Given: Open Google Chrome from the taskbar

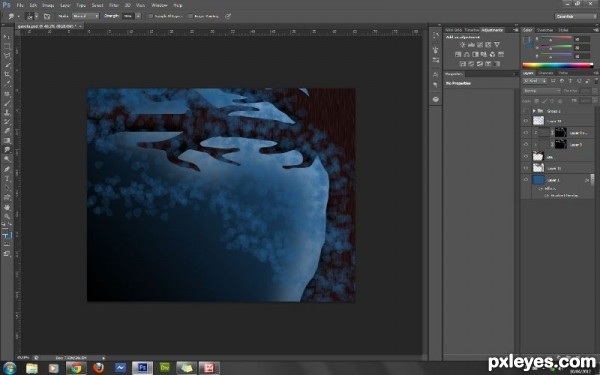Looking at the screenshot, I should [76, 368].
